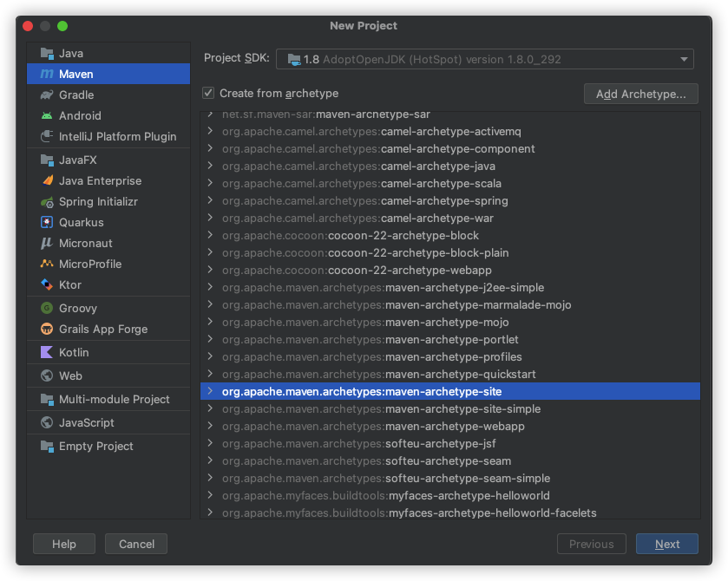
Task: Select camel-archetype-war archetype row
Action: 449,219
